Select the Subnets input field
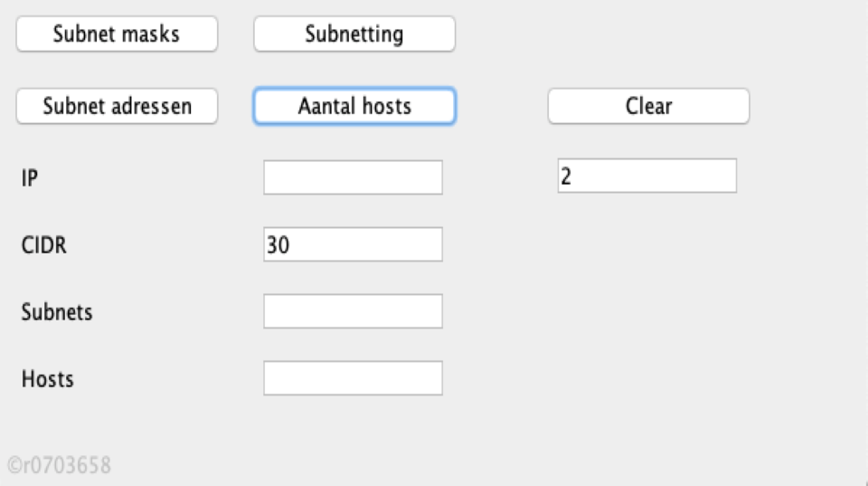The height and width of the screenshot is (486, 868). (x=353, y=311)
